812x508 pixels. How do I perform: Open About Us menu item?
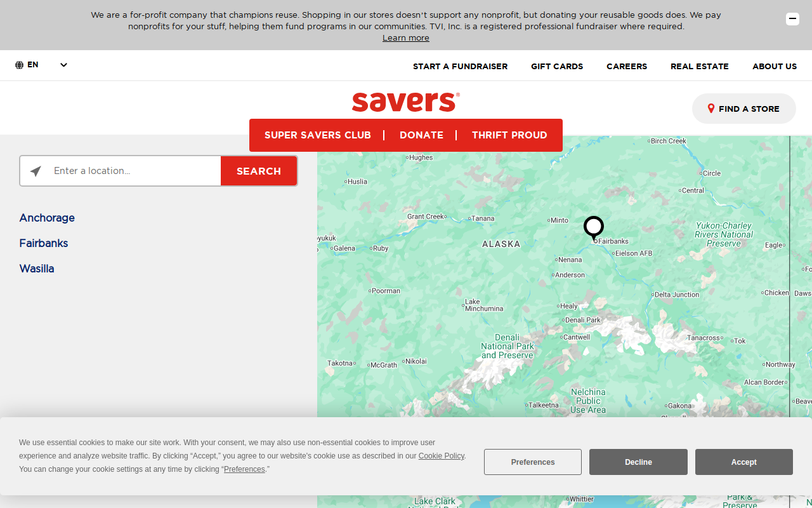(x=775, y=66)
